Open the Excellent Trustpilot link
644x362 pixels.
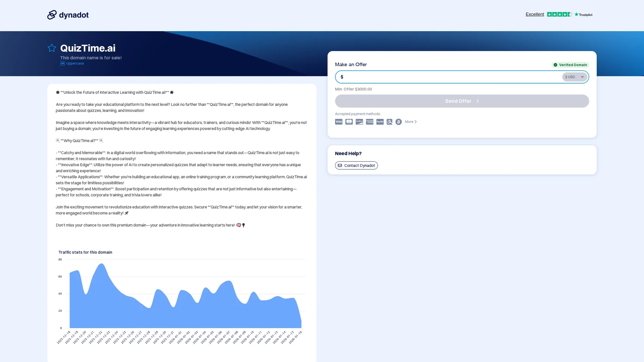click(x=535, y=14)
